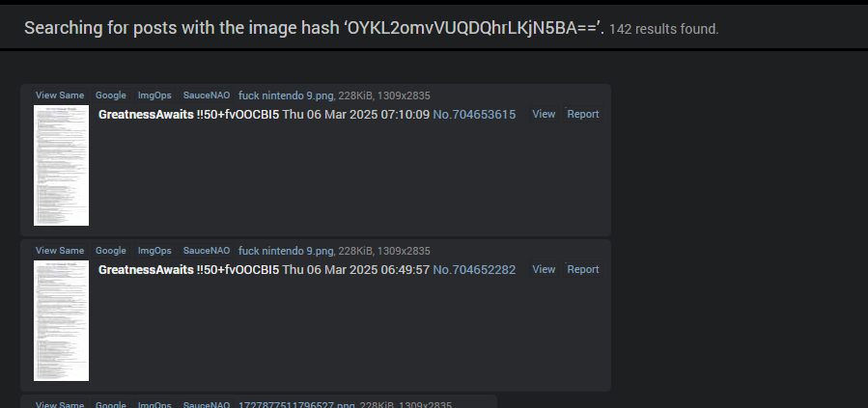The width and height of the screenshot is (868, 408).
Task: Report post No.704652282
Action: pos(583,269)
